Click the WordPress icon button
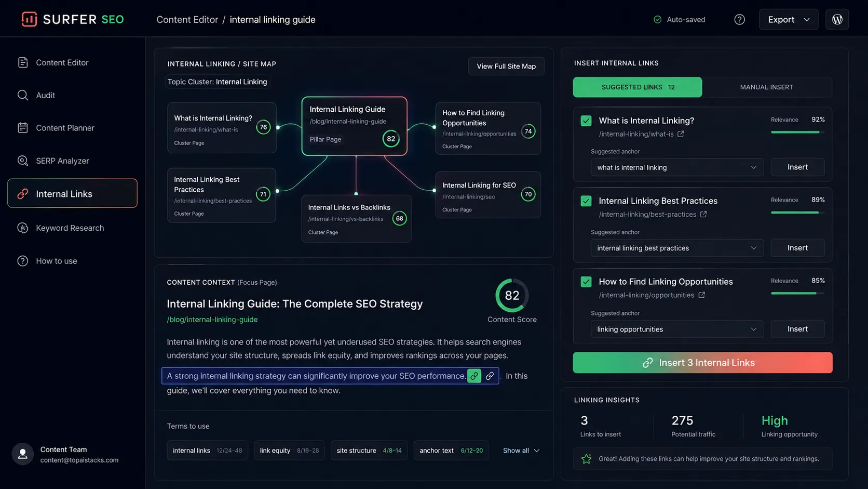Screen dimensions: 868x489 click(x=837, y=19)
